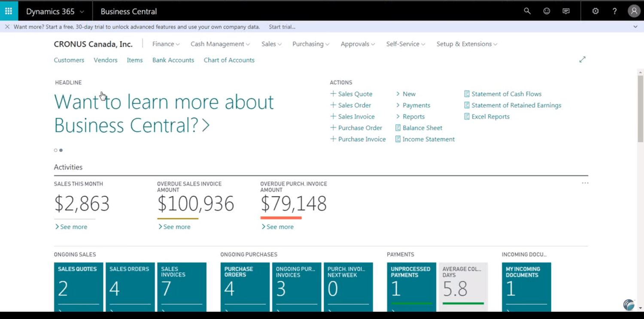644x319 pixels.
Task: Select the first headline carousel dot
Action: tap(55, 150)
